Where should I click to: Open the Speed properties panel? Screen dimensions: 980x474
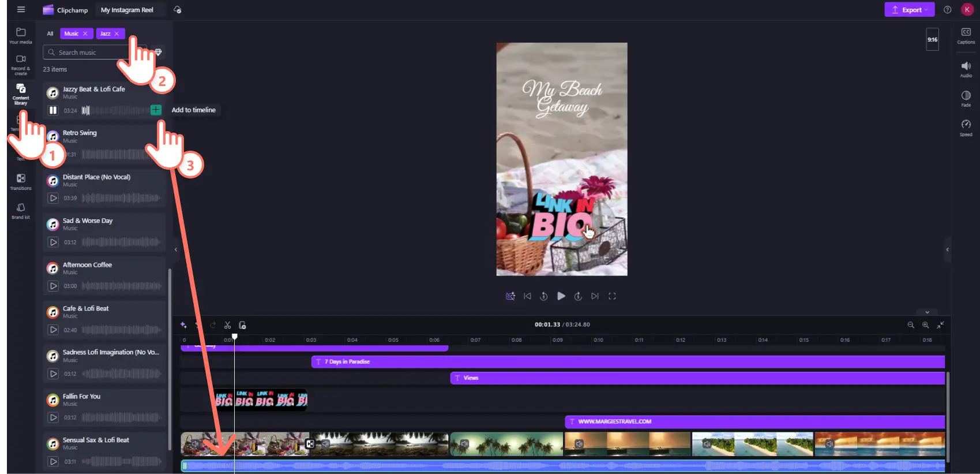pyautogui.click(x=966, y=128)
